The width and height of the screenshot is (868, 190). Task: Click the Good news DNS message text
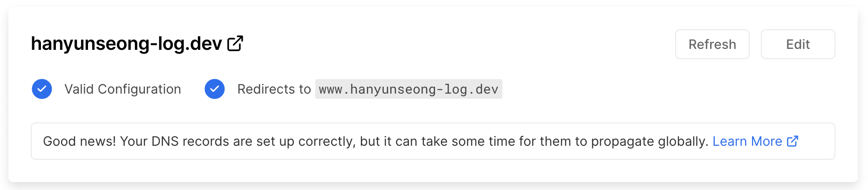point(376,141)
